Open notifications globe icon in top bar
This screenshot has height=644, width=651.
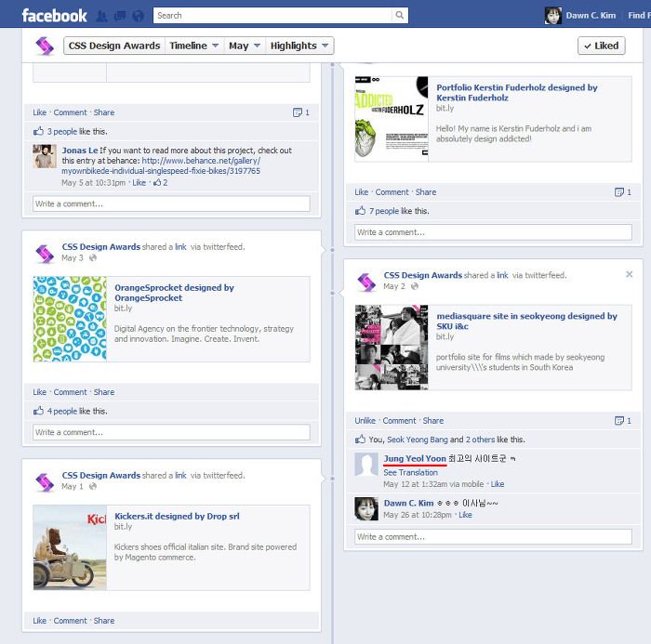tap(139, 16)
